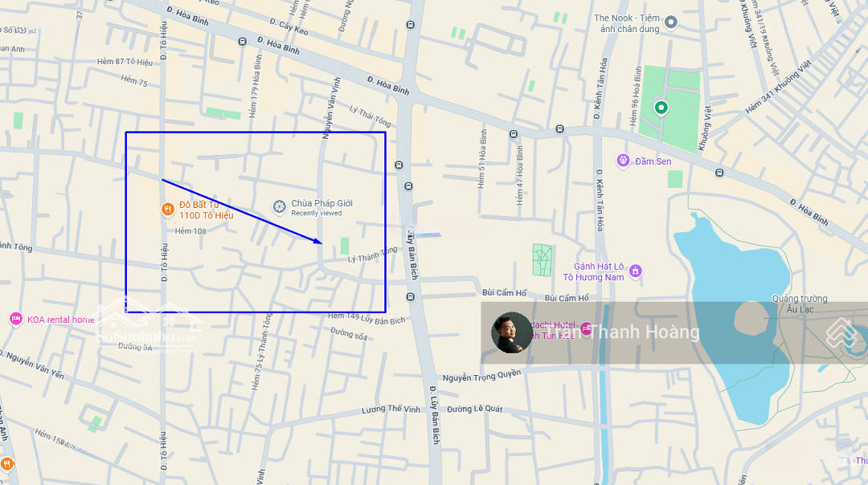This screenshot has width=868, height=485.
Task: Click orange restaurant icon at bottom-left edge
Action: 6,463
